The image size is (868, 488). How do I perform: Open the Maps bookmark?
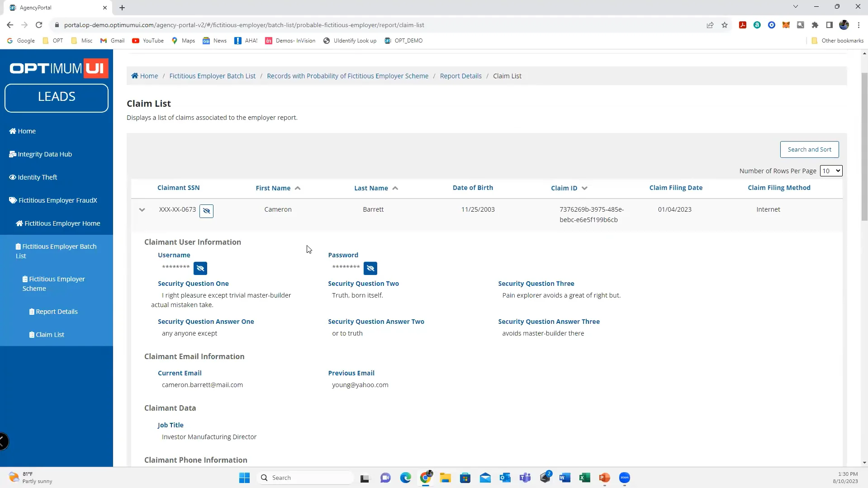pos(183,41)
